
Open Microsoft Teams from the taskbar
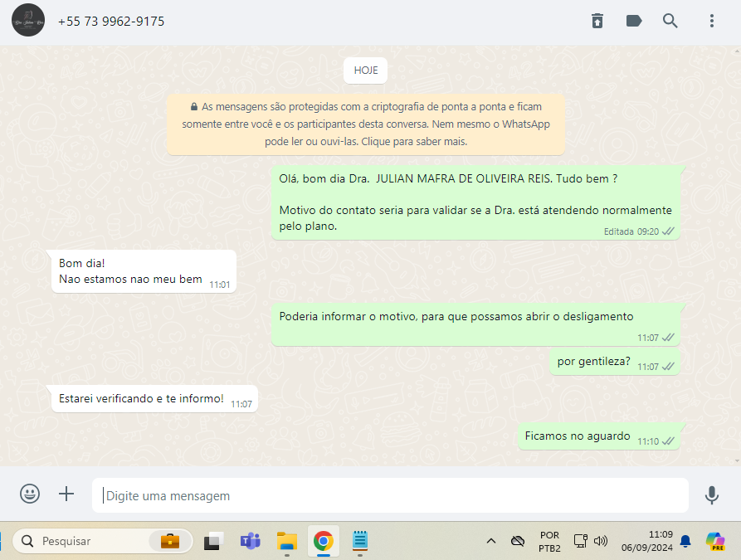(x=250, y=542)
